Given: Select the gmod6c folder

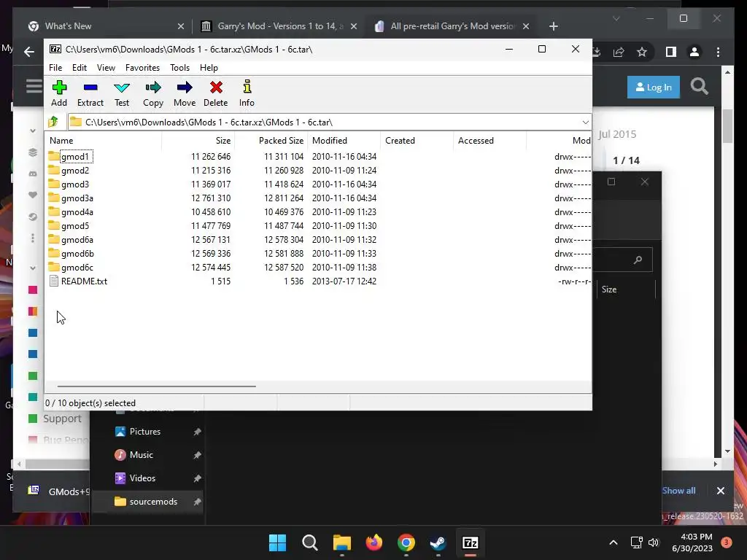Looking at the screenshot, I should (x=77, y=267).
